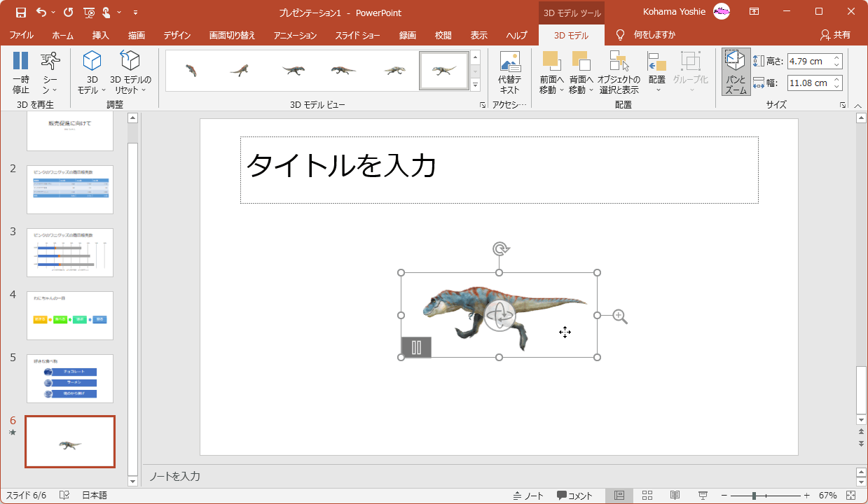Pause the 3D animation with 一時停止
The width and height of the screenshot is (868, 504).
[x=21, y=73]
